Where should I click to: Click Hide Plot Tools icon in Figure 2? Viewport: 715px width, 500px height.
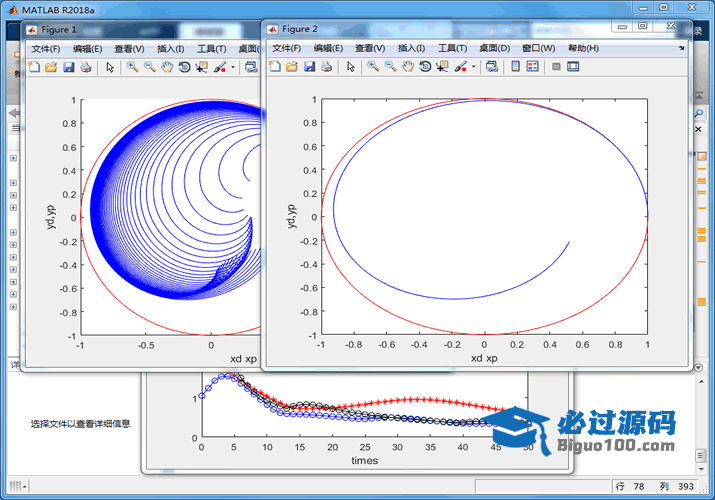[556, 67]
